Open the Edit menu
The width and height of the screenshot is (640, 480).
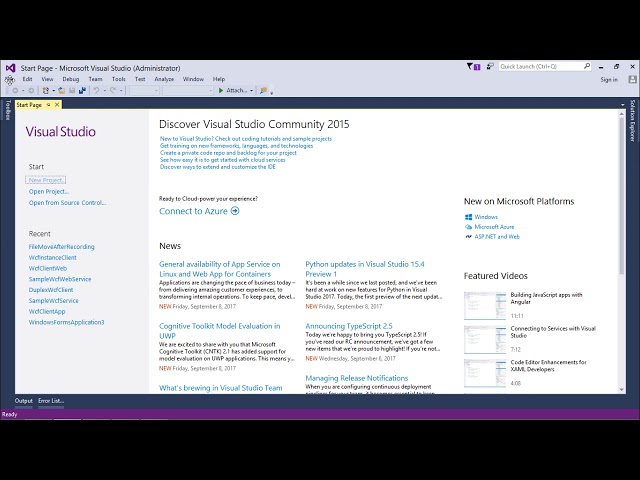click(x=27, y=79)
